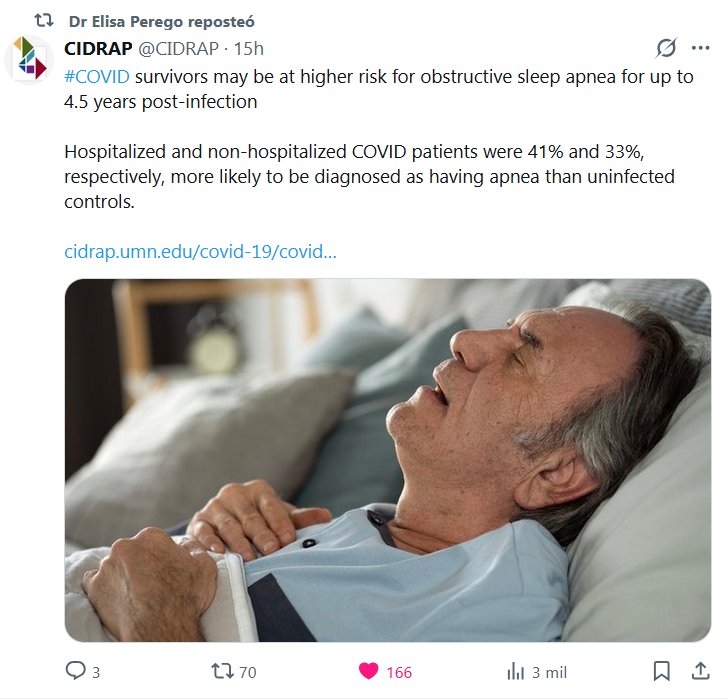Enlarge the sleeping man photo
This screenshot has height=700, width=728.
click(x=387, y=460)
